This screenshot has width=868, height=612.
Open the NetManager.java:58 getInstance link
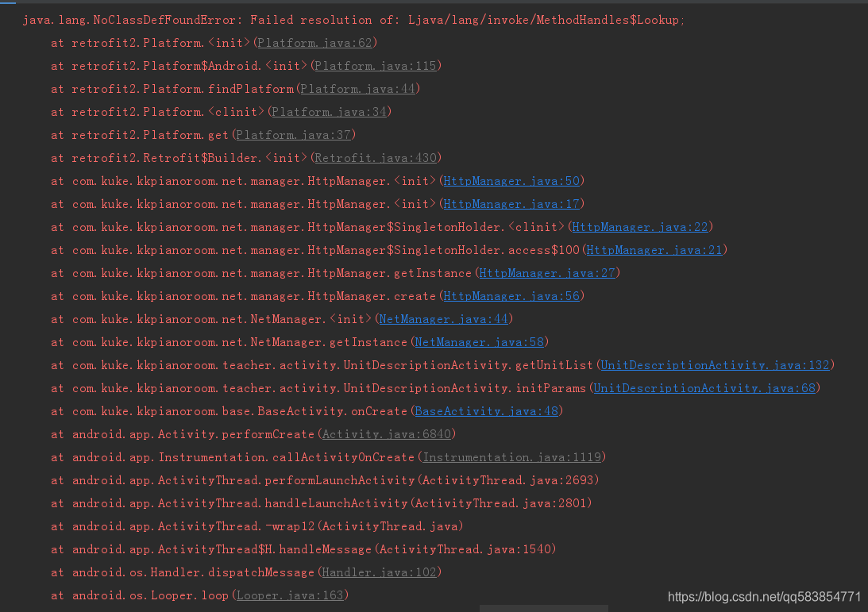click(x=478, y=342)
